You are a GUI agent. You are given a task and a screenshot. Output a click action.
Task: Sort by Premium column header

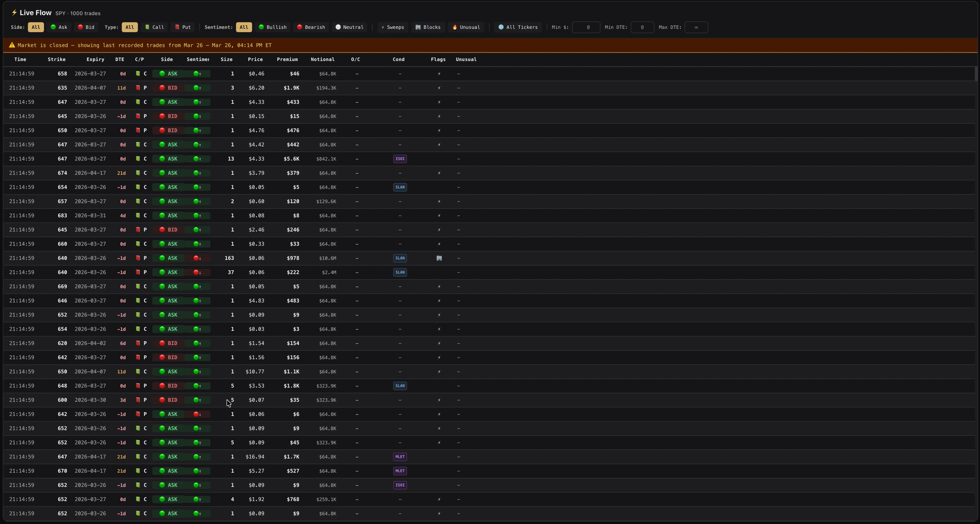(287, 59)
